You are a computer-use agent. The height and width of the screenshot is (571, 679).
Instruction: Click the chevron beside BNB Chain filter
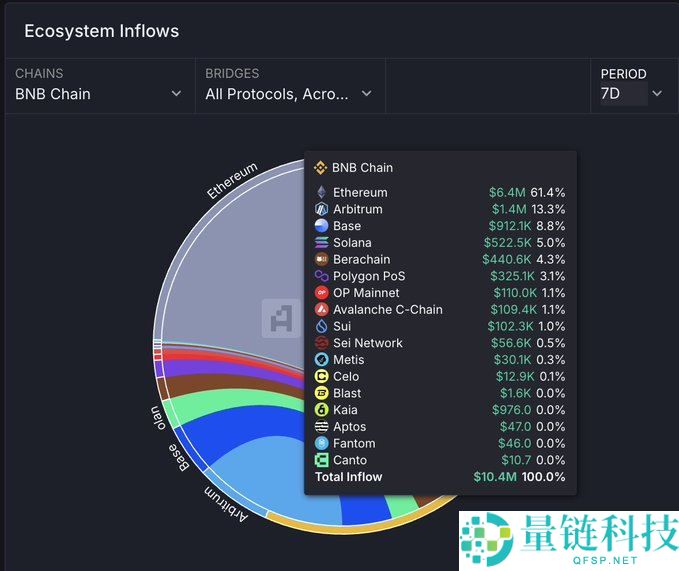click(176, 94)
